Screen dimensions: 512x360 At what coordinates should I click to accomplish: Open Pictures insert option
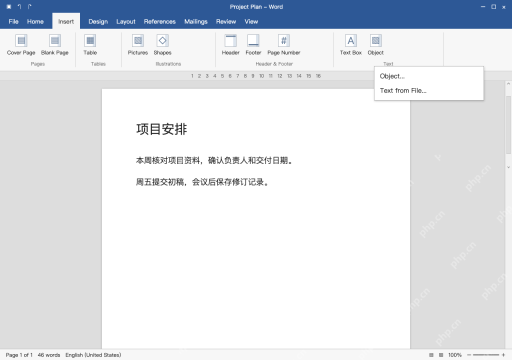coord(138,45)
